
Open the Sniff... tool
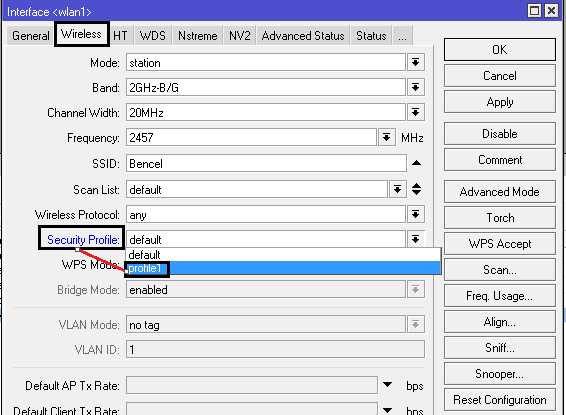(x=500, y=348)
